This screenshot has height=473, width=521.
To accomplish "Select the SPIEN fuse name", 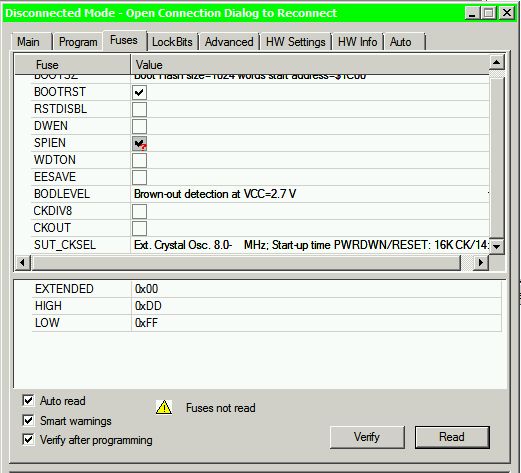I will point(50,143).
